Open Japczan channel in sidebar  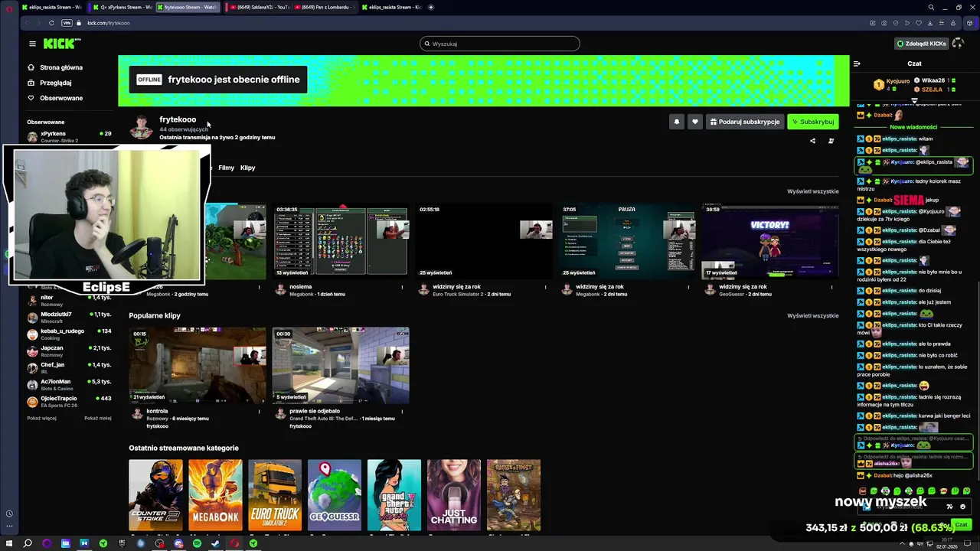(x=69, y=350)
